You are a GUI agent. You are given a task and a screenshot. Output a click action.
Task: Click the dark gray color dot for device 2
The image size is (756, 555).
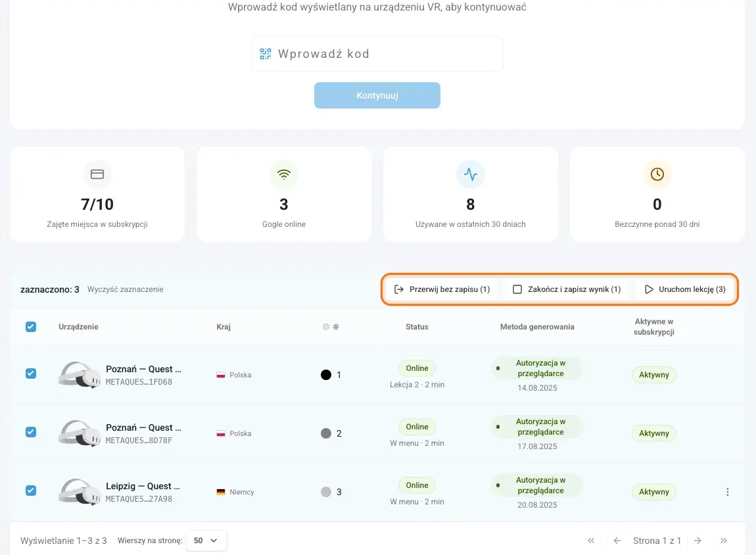point(326,433)
